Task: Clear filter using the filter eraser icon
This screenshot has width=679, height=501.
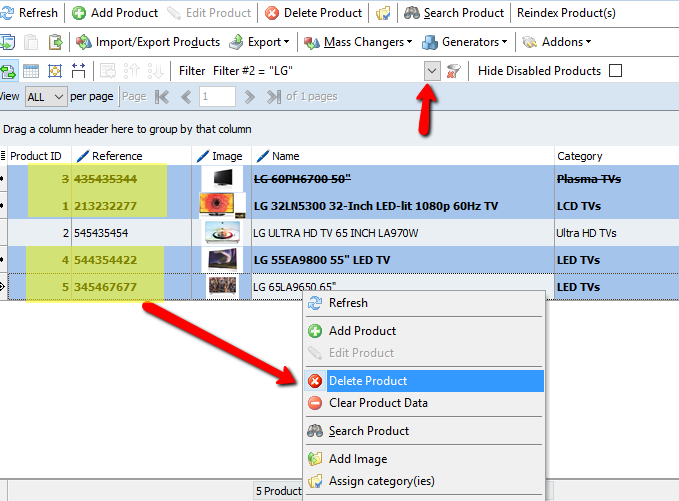Action: point(455,71)
